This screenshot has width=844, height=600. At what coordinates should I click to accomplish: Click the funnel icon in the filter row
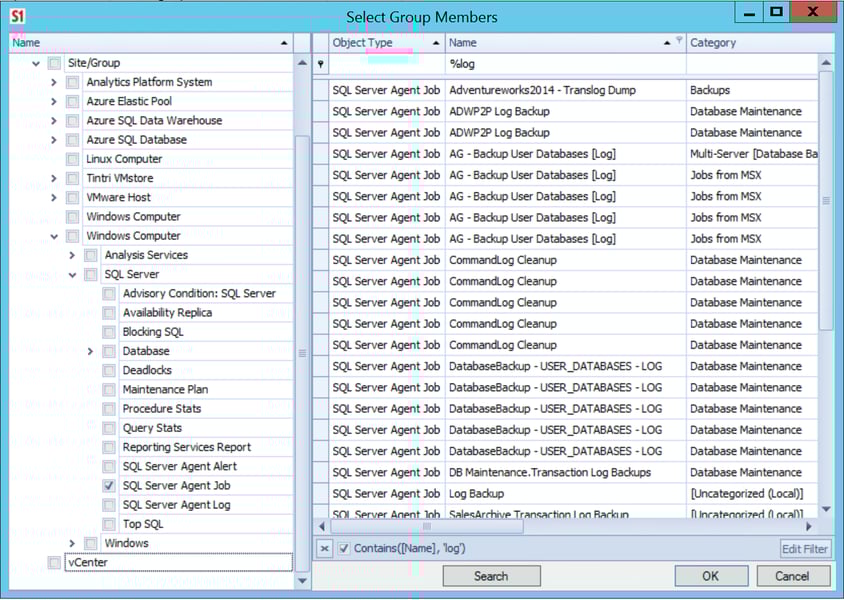point(318,63)
